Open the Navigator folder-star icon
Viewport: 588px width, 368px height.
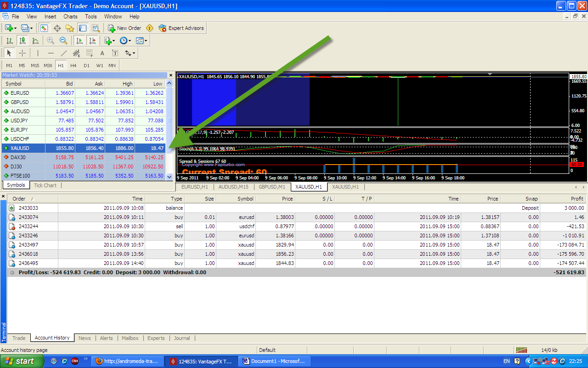pyautogui.click(x=70, y=28)
